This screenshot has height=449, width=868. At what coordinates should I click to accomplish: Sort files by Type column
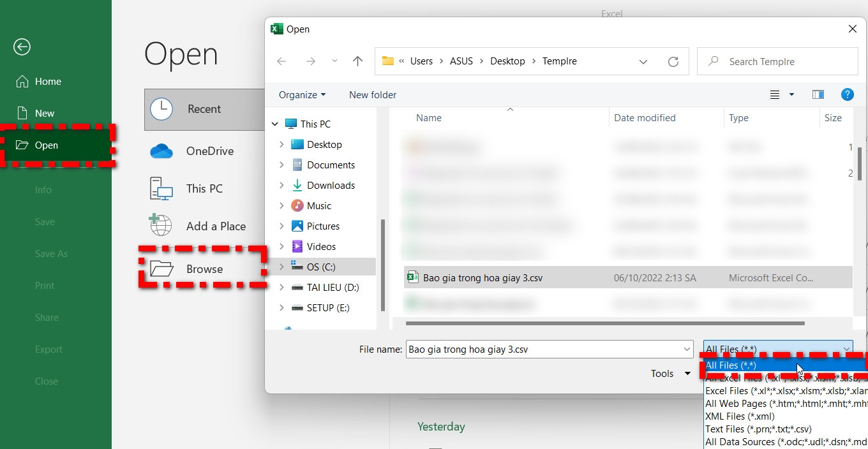point(738,118)
